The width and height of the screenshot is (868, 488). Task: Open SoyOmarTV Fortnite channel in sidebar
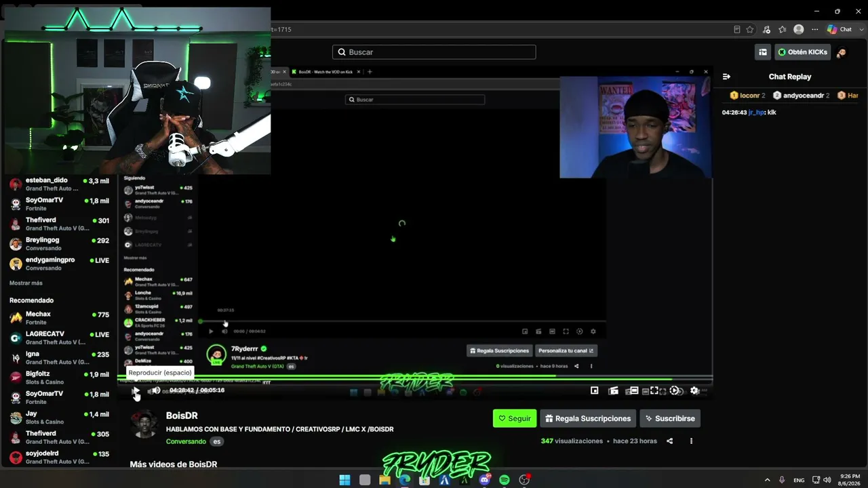[x=60, y=204]
